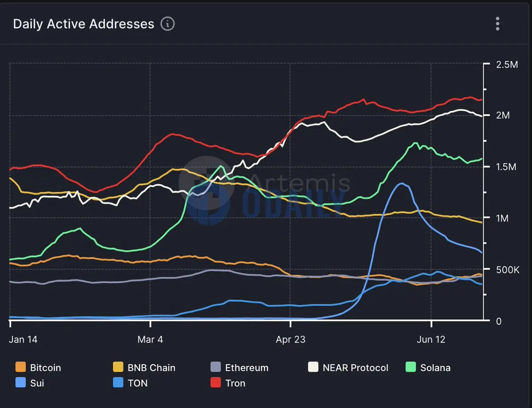Toggle the Solana green legend swatch

(x=411, y=367)
